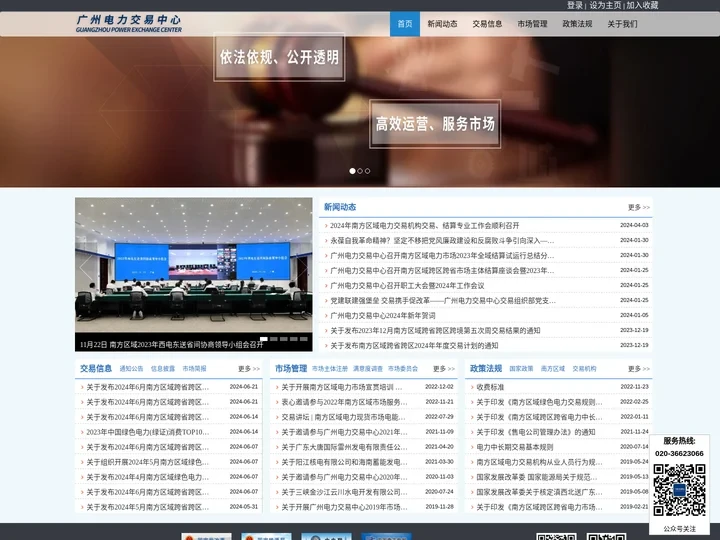
Task: Open 交易讲坛 南方区域电力现货市场电能 item
Action: 343,417
